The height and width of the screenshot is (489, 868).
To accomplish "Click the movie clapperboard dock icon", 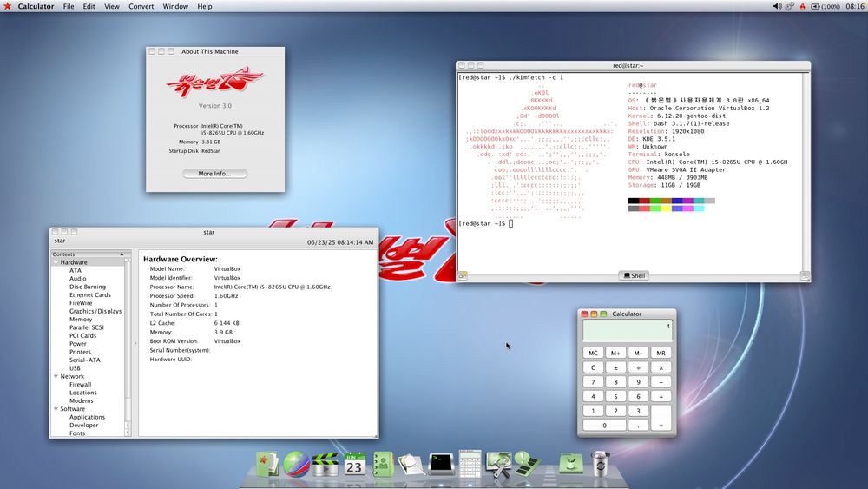I will tap(325, 463).
